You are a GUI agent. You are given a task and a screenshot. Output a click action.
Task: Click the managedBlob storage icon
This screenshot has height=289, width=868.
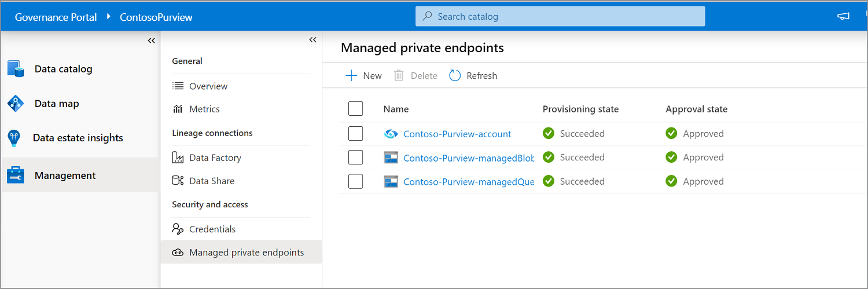click(391, 158)
